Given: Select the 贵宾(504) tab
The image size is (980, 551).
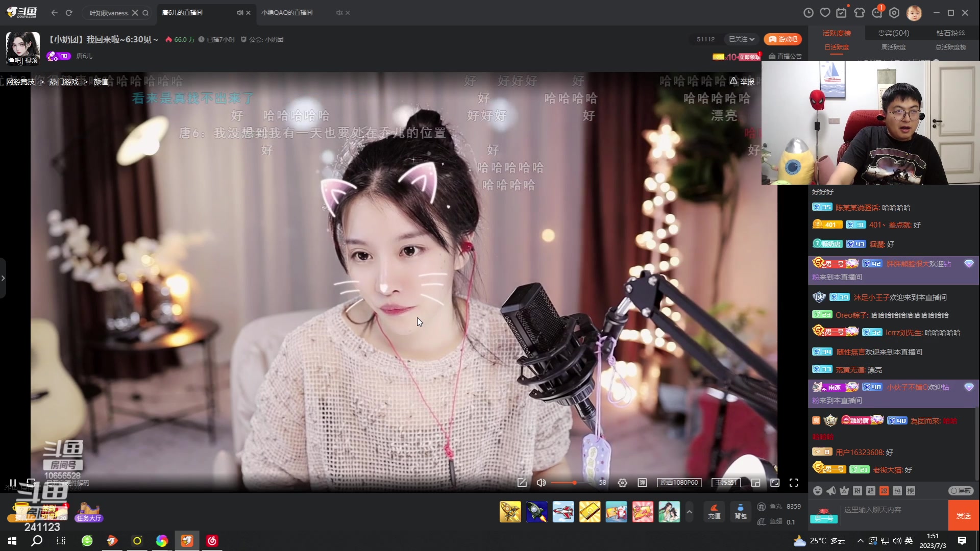Looking at the screenshot, I should click(893, 33).
